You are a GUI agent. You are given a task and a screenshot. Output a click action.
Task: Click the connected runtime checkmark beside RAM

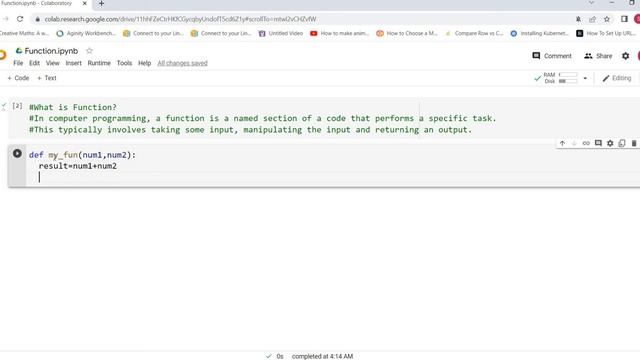pos(537,78)
